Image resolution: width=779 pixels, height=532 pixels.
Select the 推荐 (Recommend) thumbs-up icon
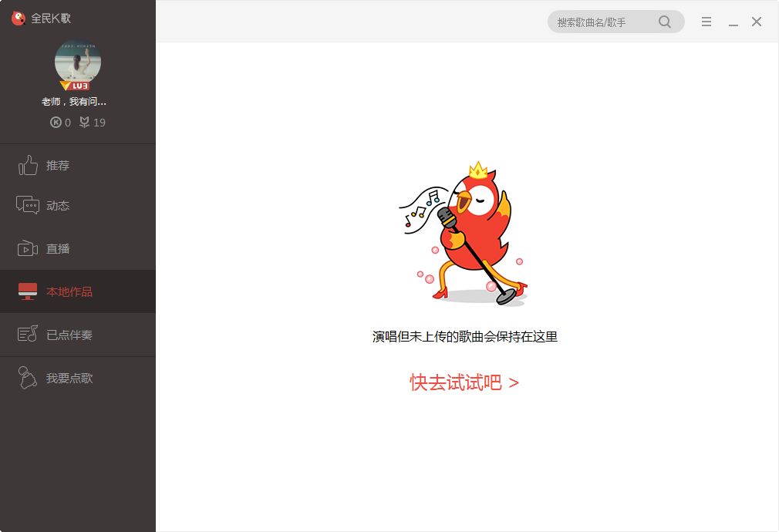click(28, 165)
